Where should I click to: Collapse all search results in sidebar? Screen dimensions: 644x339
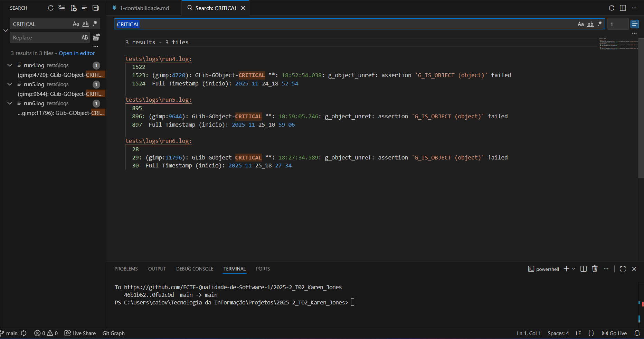96,8
